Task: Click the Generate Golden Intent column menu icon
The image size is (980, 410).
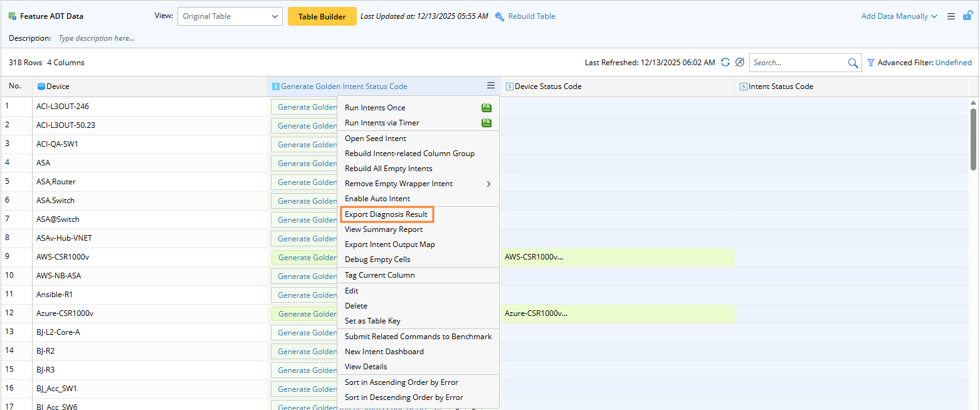Action: pos(491,86)
